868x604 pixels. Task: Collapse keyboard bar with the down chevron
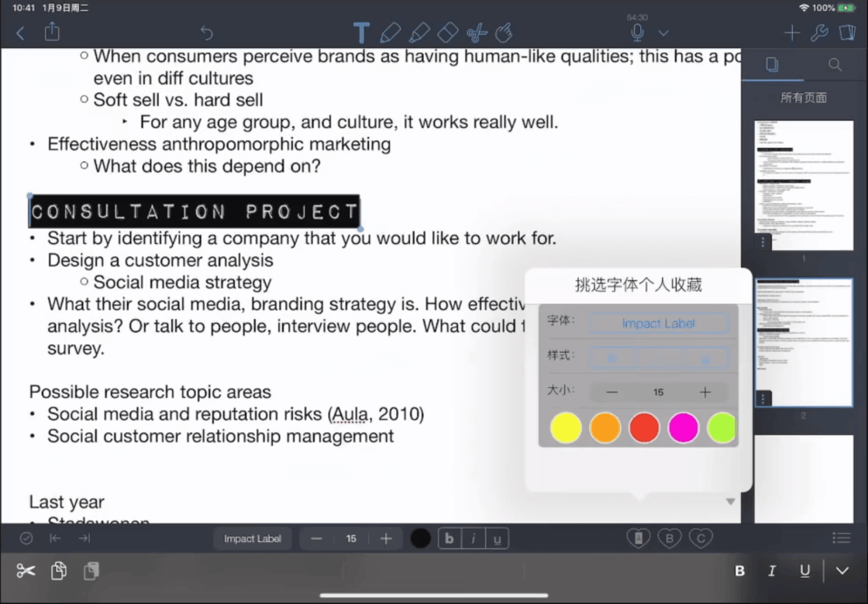click(x=842, y=571)
